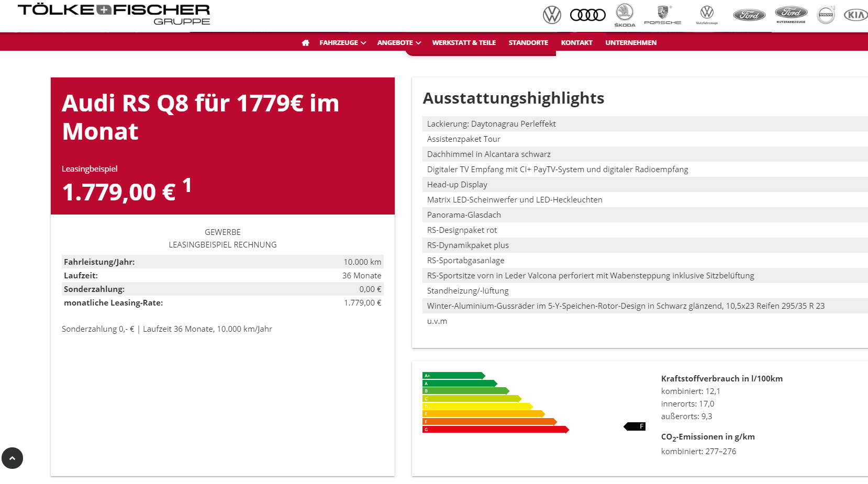The height and width of the screenshot is (484, 868).
Task: Click the red G efficiency bar
Action: 496,430
